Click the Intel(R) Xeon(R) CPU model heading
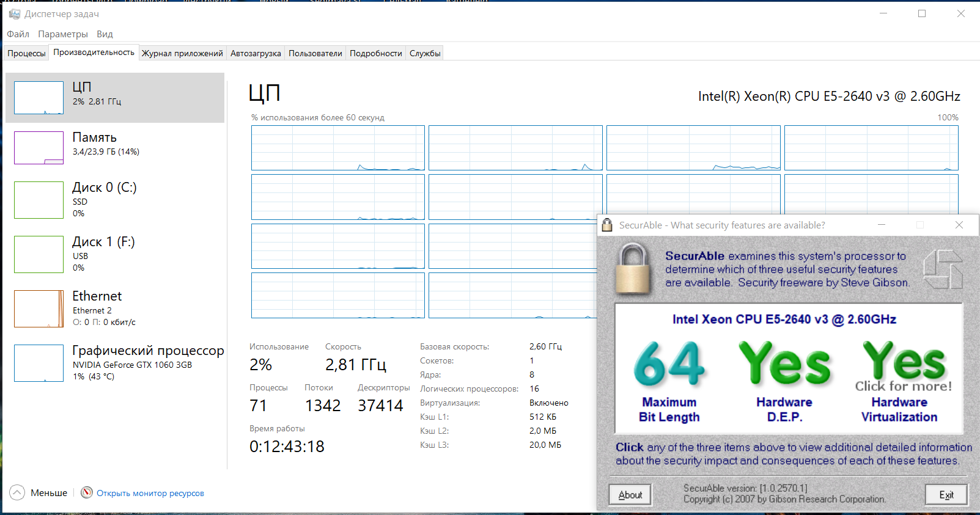The width and height of the screenshot is (980, 515). (x=829, y=97)
